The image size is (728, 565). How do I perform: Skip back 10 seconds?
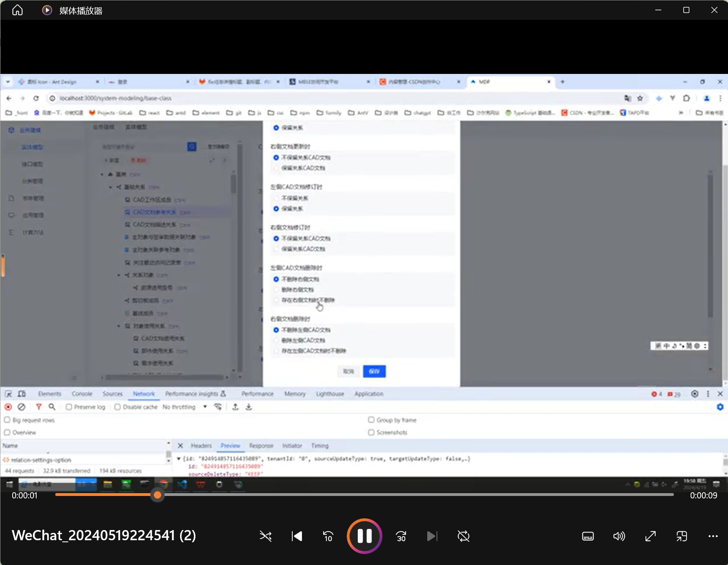(x=328, y=536)
